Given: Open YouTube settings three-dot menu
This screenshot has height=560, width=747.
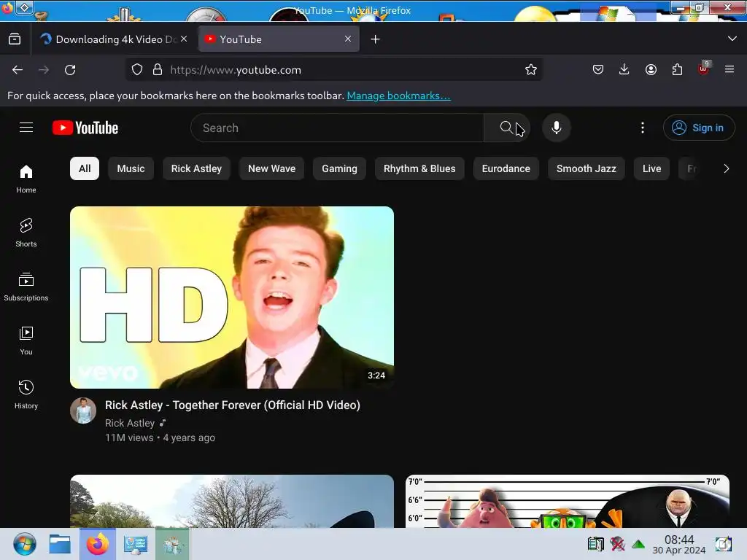Looking at the screenshot, I should tap(642, 128).
